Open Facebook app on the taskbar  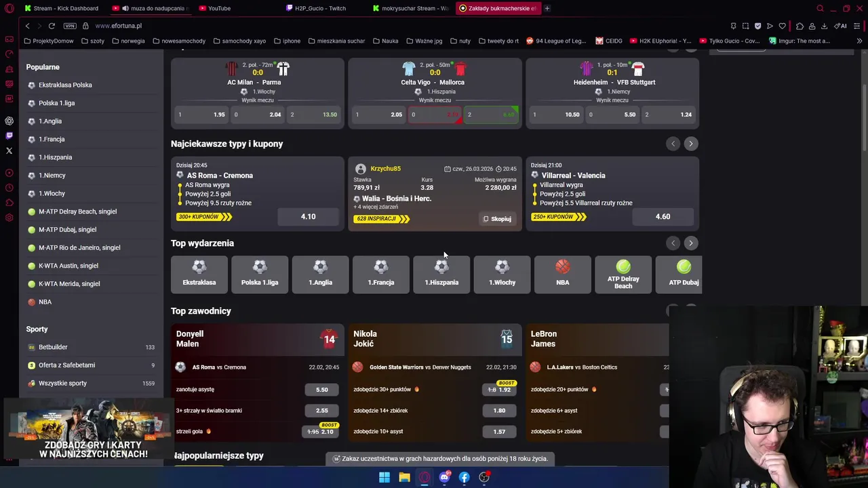464,477
